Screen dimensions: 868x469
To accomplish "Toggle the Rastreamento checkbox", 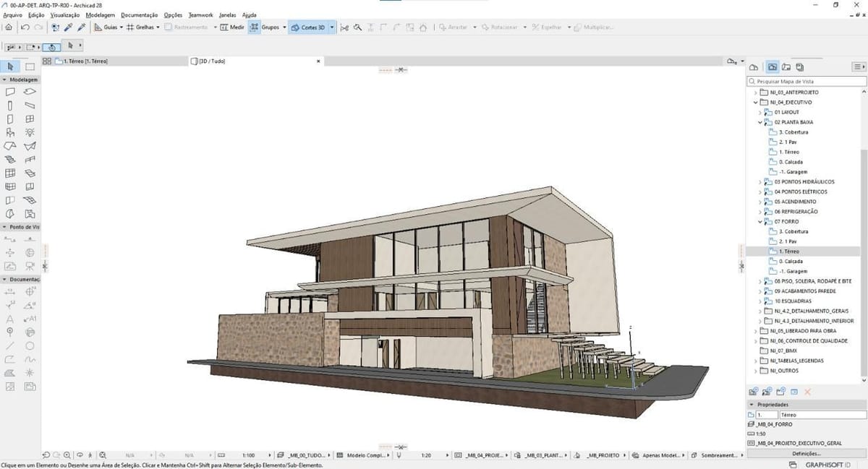I will pyautogui.click(x=168, y=27).
